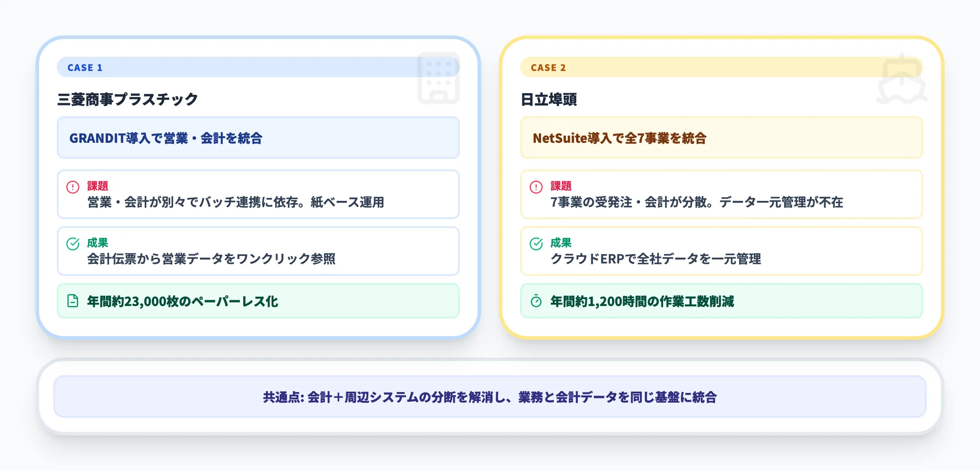Click the green checkmark icon beside 成果 in CASE 1
Screen dimensions: 980x471
click(74, 243)
